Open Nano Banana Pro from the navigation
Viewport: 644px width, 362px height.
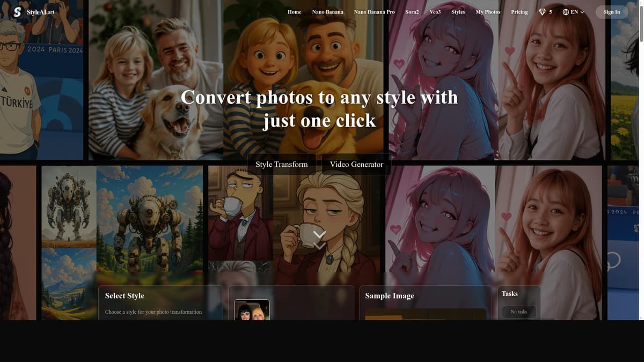[x=374, y=11]
